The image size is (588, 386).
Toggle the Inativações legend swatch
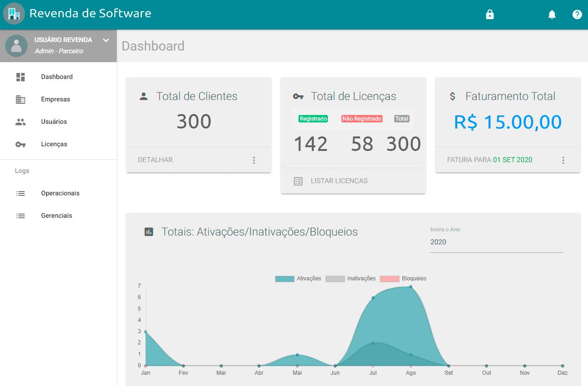pos(335,279)
